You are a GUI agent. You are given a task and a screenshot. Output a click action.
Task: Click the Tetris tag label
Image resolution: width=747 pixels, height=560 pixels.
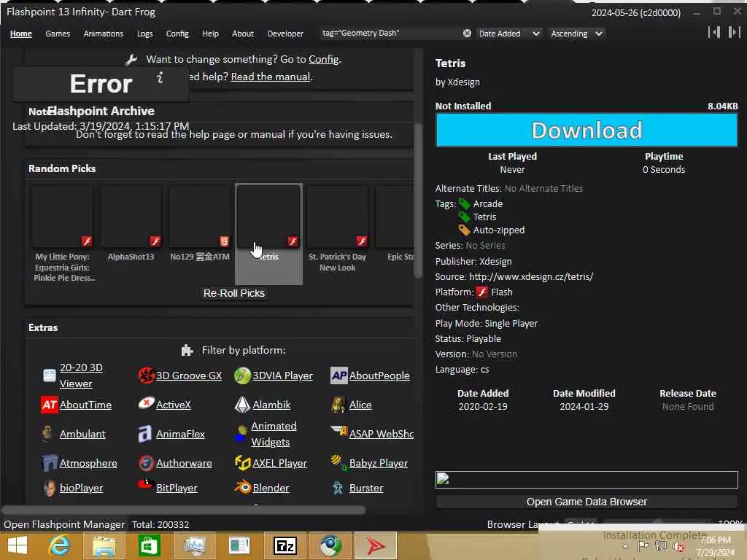(x=484, y=217)
